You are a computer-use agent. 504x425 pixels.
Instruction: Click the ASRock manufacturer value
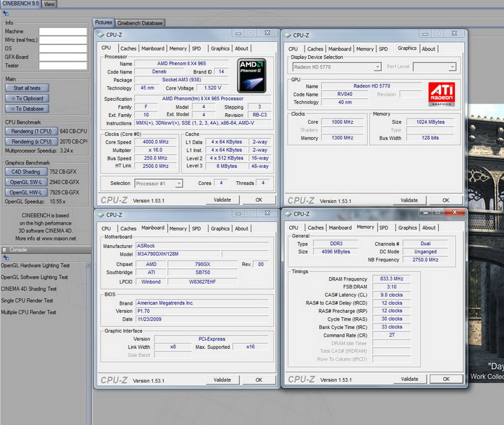(x=202, y=246)
